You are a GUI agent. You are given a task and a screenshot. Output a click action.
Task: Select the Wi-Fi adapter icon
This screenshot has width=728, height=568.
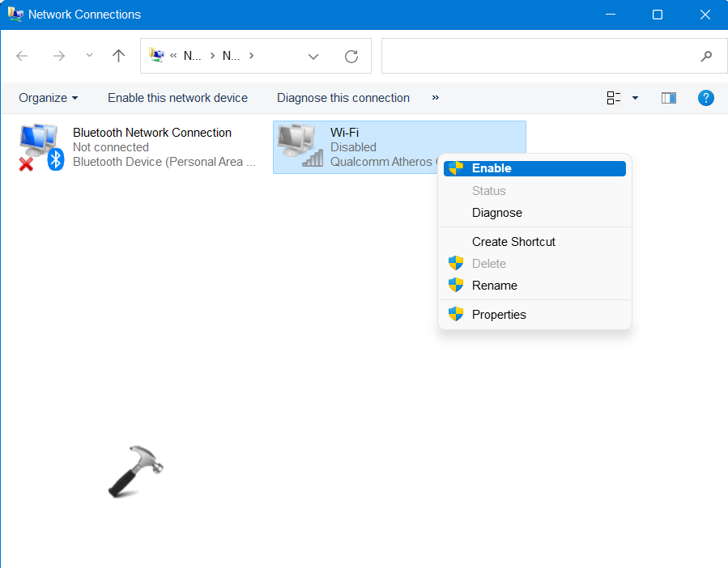point(298,146)
